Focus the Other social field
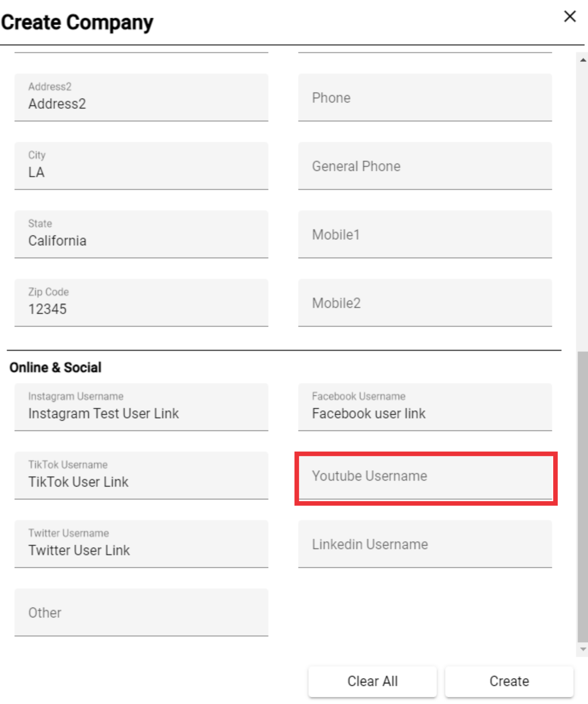588x704 pixels. pos(141,613)
